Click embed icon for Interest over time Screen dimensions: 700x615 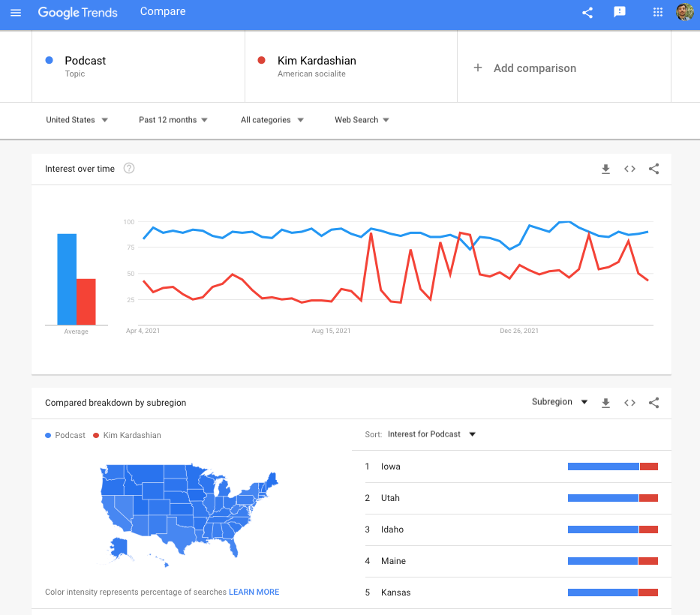(x=630, y=169)
